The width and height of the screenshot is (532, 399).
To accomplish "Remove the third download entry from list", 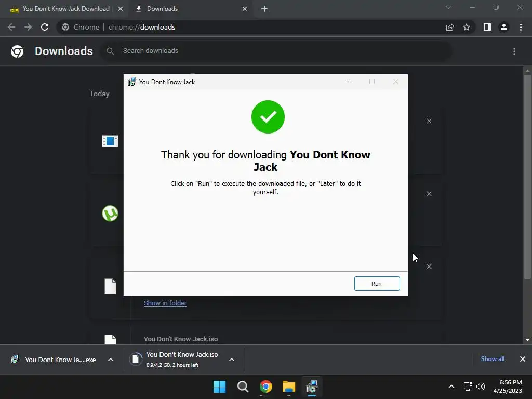I will (429, 267).
